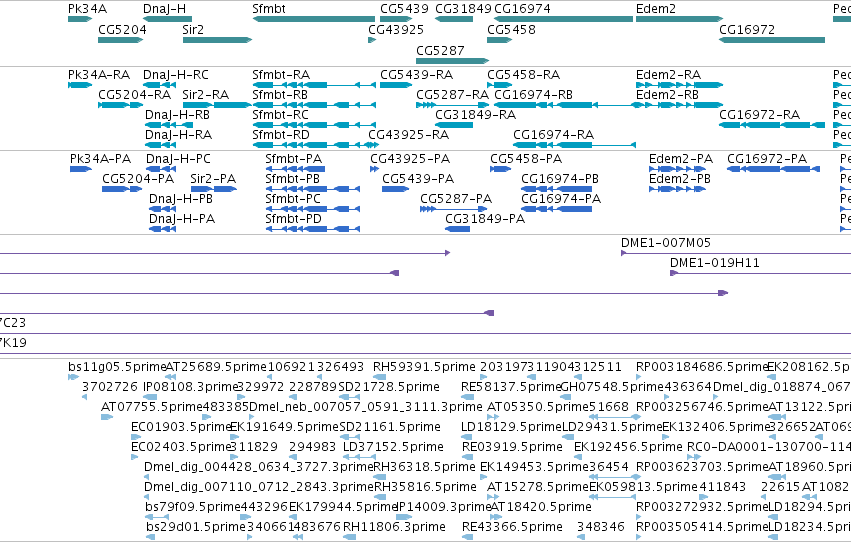851x542 pixels.
Task: Click the bs11g05.5prime EST label
Action: click(x=117, y=367)
